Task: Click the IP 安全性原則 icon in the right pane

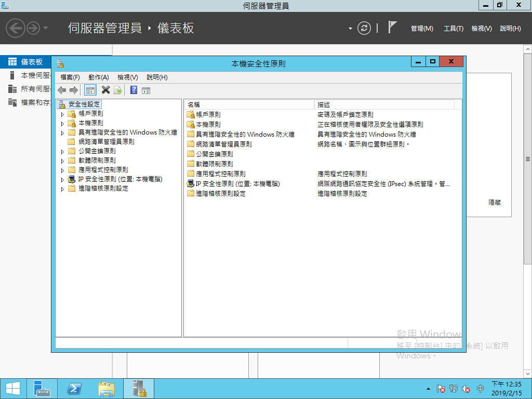Action: (x=191, y=183)
